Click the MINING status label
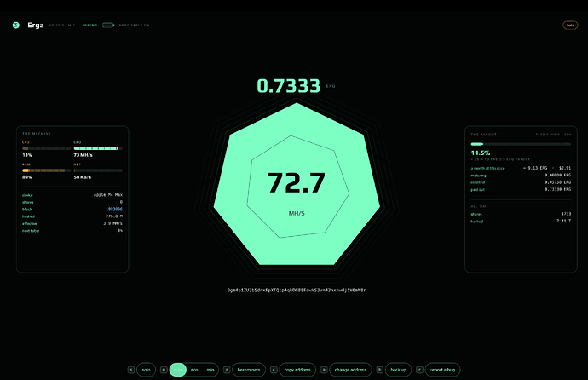 click(90, 25)
